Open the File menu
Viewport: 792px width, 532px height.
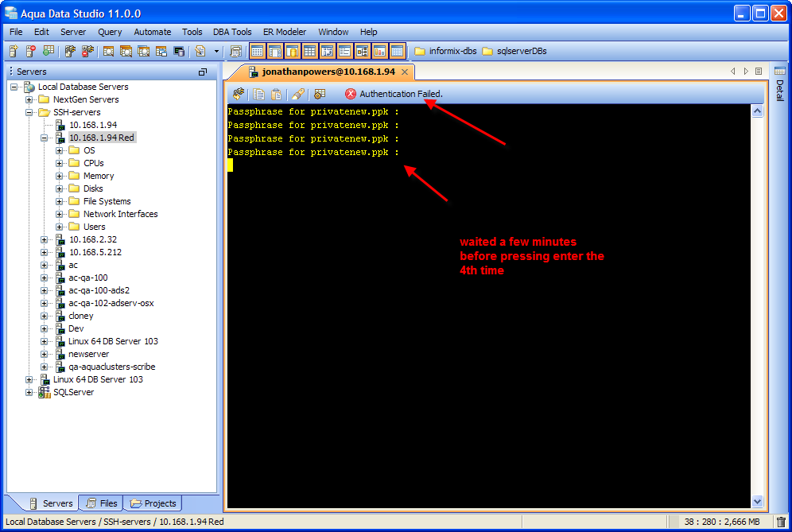16,32
